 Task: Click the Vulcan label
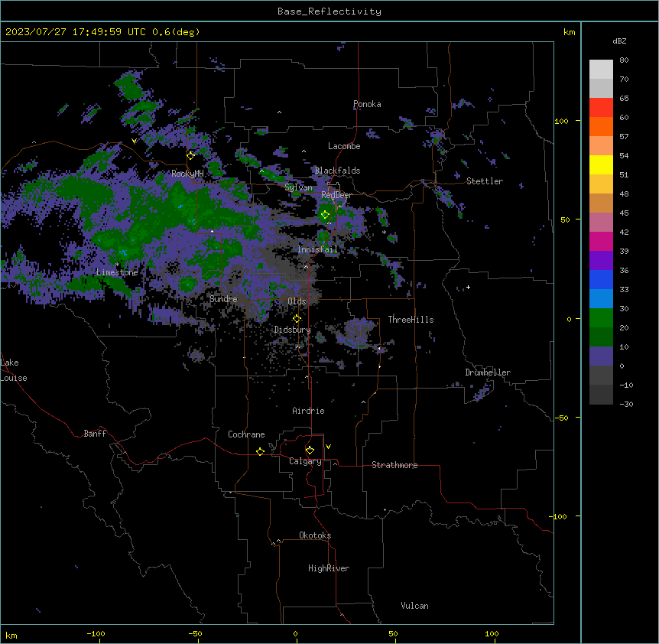click(x=415, y=606)
